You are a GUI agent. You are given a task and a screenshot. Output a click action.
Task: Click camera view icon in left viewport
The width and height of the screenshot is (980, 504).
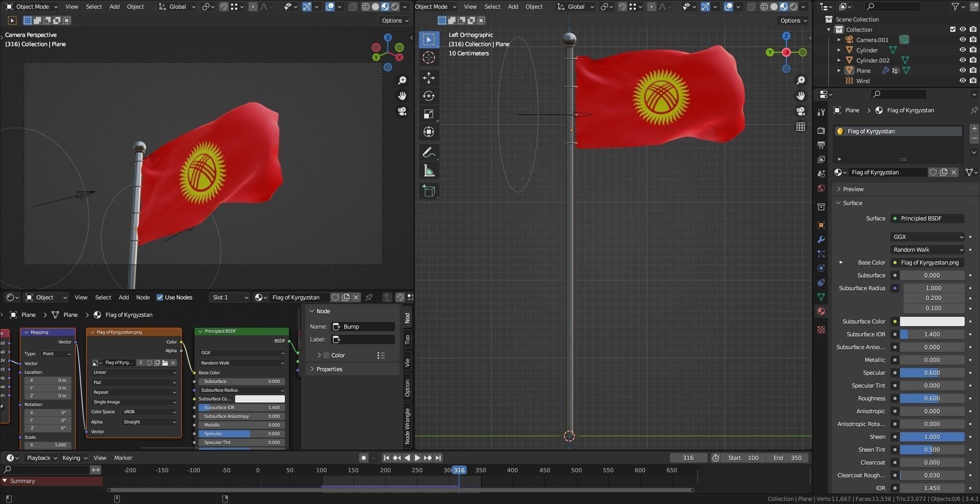402,111
